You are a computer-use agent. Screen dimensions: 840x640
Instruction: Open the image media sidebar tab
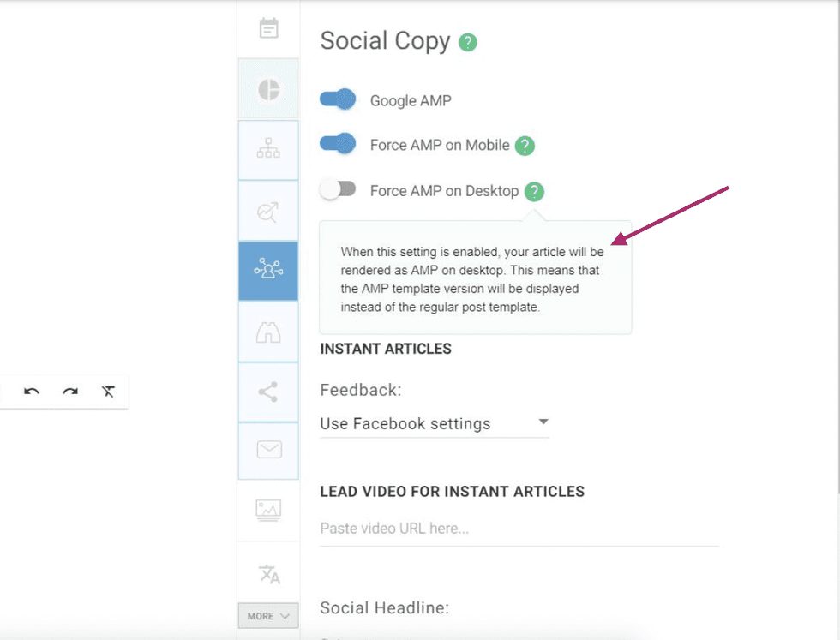[269, 511]
